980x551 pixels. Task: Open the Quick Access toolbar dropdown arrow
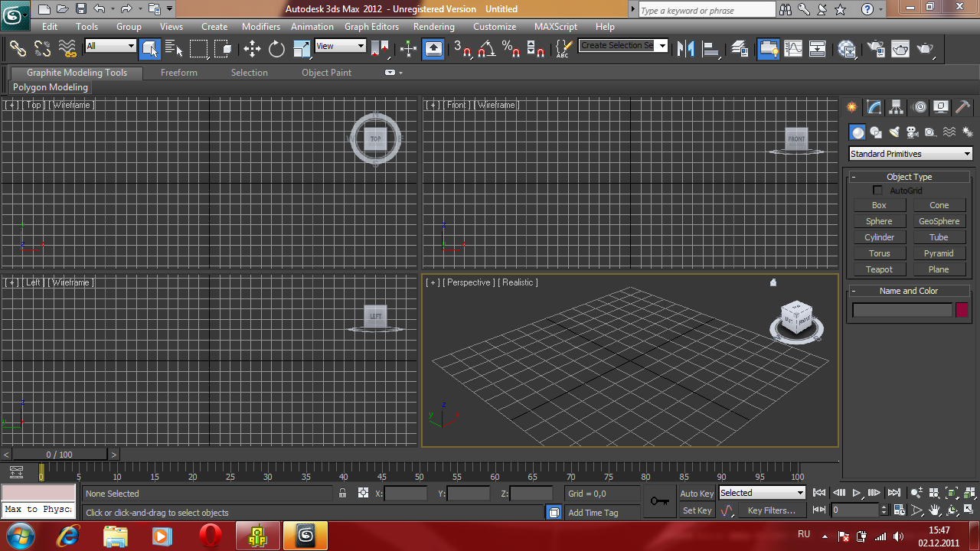pyautogui.click(x=169, y=9)
